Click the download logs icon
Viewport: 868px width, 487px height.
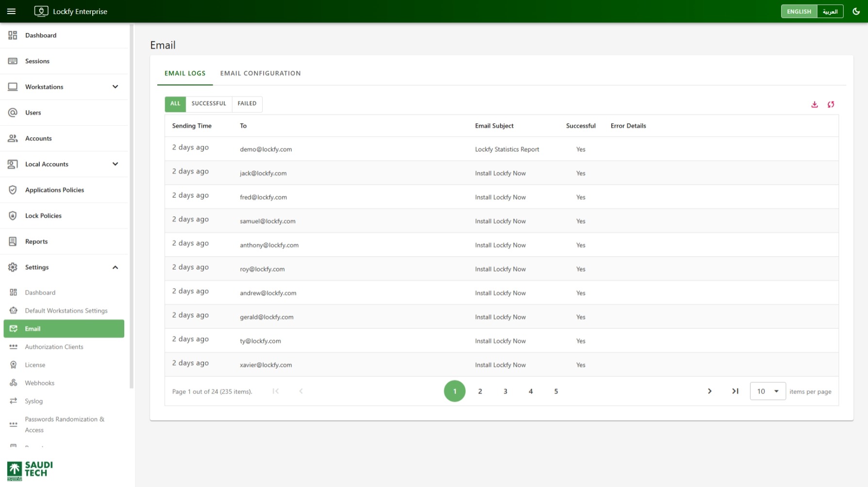815,104
